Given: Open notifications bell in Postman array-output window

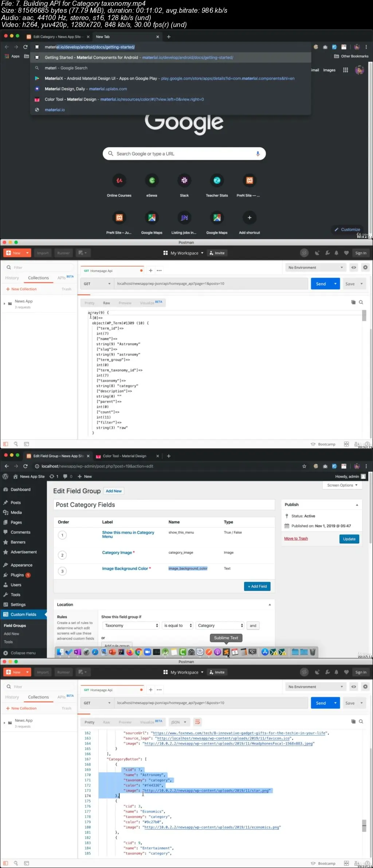Looking at the screenshot, I should 336,253.
